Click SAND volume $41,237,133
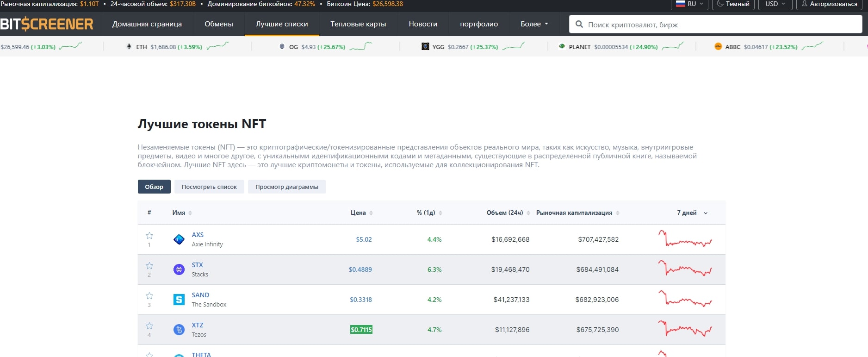868x357 pixels. [511, 300]
